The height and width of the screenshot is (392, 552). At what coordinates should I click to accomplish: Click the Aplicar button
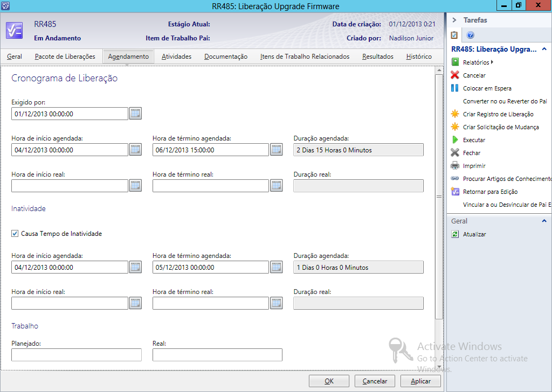click(420, 381)
